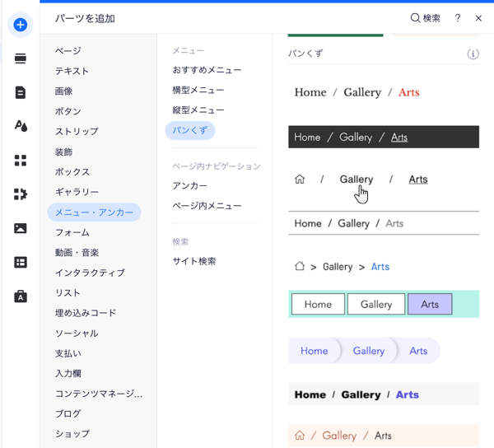494x448 pixels.
Task: Select the 装飾 category
Action: [x=63, y=152]
